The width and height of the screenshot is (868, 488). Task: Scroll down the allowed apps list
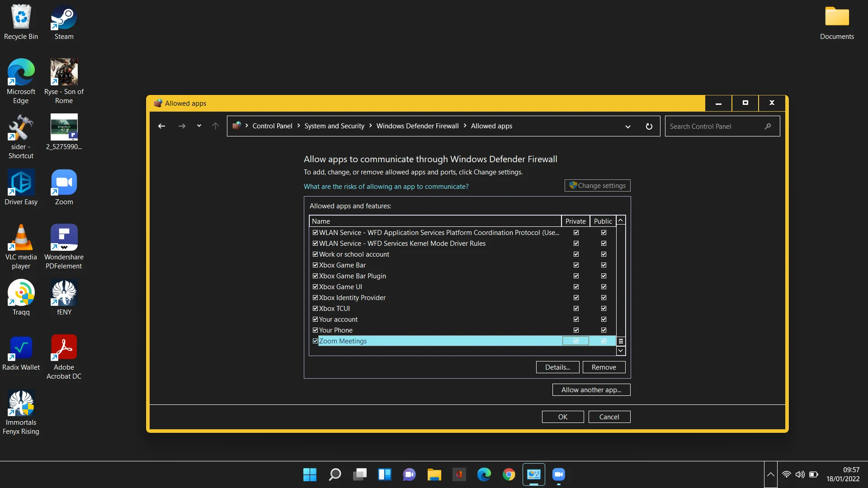(620, 350)
